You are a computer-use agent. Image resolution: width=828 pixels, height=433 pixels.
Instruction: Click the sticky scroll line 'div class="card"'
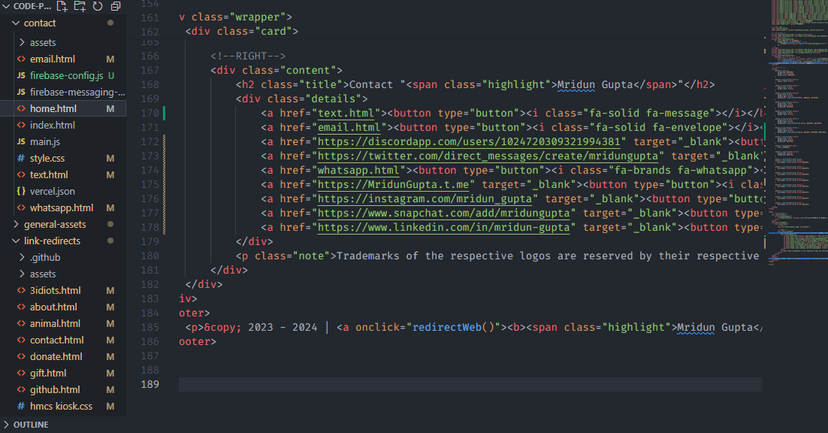tap(242, 31)
